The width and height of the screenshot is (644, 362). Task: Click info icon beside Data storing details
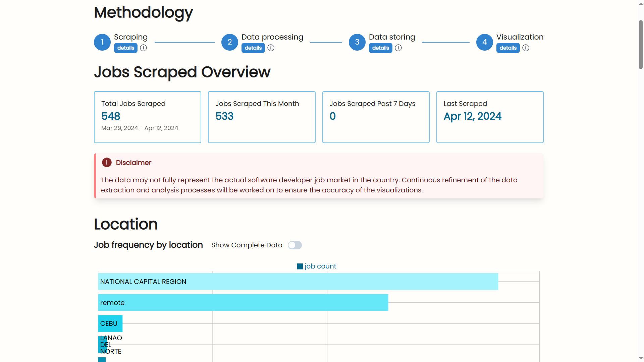click(x=398, y=48)
